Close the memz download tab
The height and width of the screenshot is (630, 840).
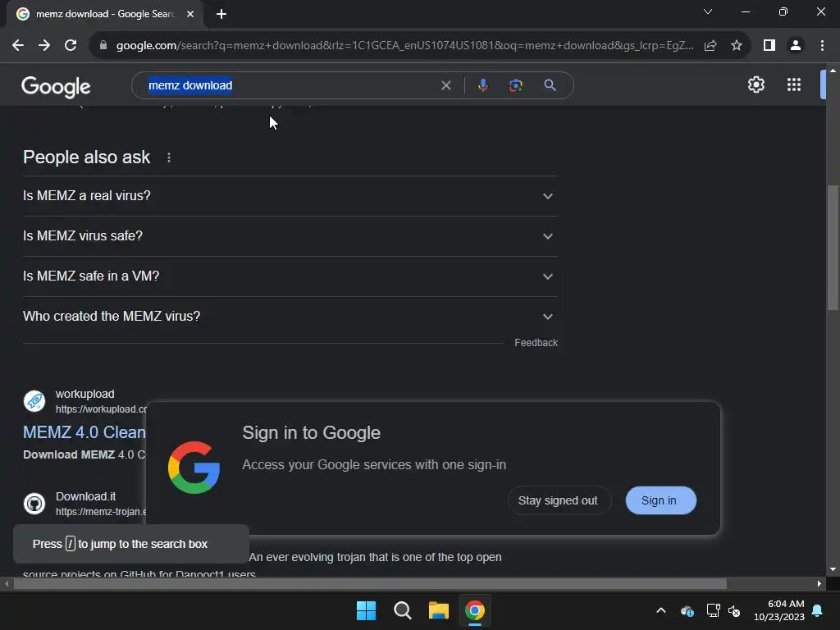pos(190,14)
